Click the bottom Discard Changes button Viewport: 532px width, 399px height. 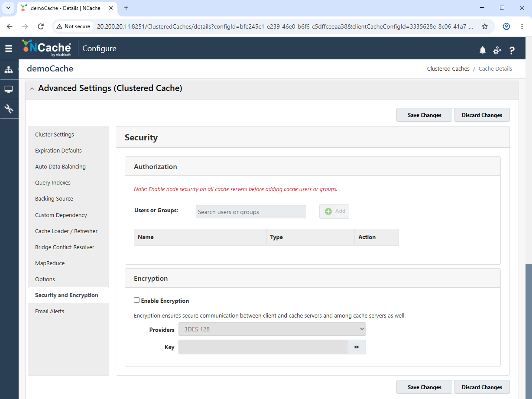pos(482,387)
